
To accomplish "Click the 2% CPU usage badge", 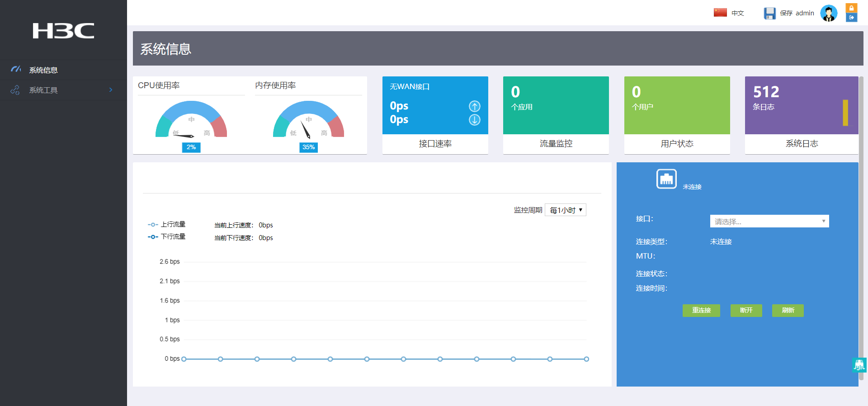I will click(191, 147).
